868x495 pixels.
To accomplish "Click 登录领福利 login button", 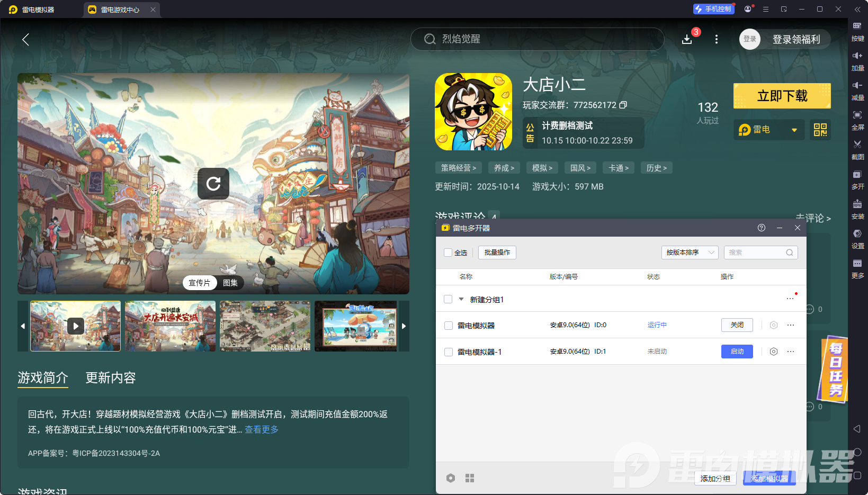I will click(797, 39).
